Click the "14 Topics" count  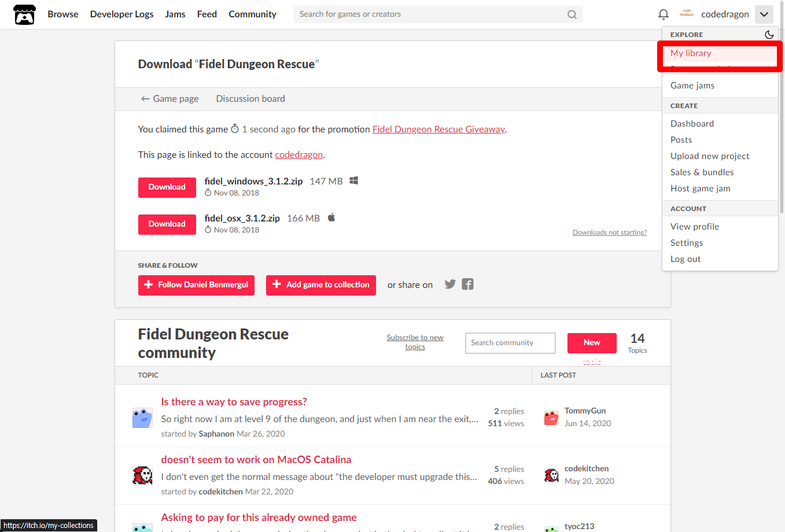point(637,343)
